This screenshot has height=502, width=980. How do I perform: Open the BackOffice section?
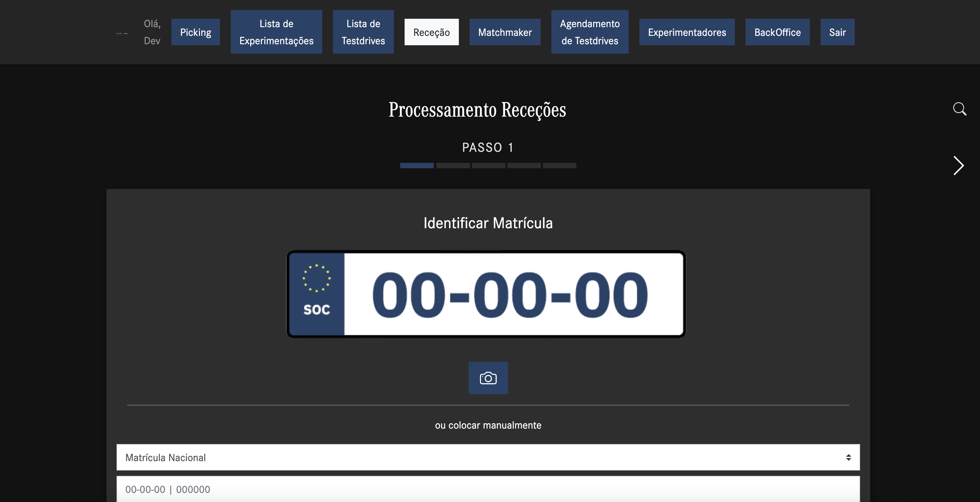click(777, 32)
